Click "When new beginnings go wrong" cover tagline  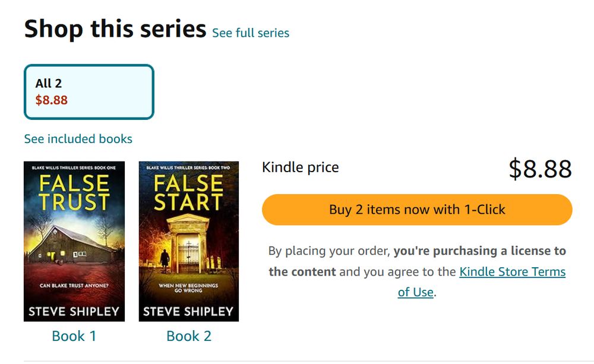(x=188, y=289)
